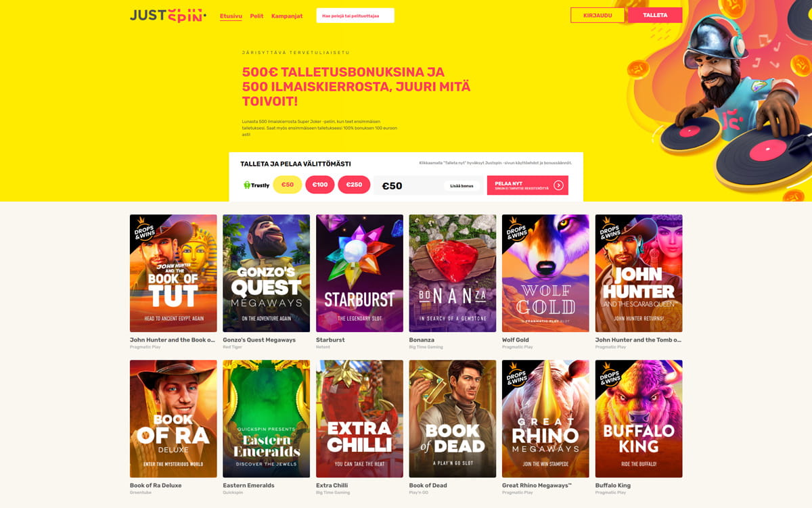This screenshot has width=812, height=508.
Task: Click the Talleta deposit button
Action: coord(655,15)
